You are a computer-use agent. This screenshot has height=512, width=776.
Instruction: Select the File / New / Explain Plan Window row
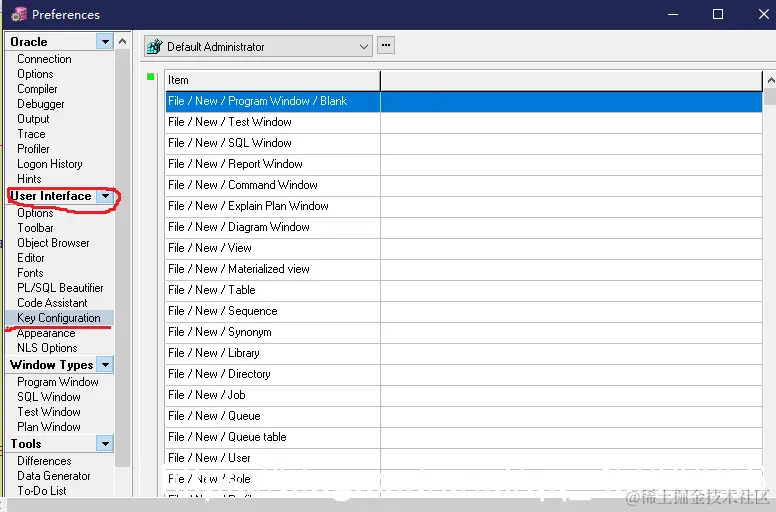(x=464, y=206)
